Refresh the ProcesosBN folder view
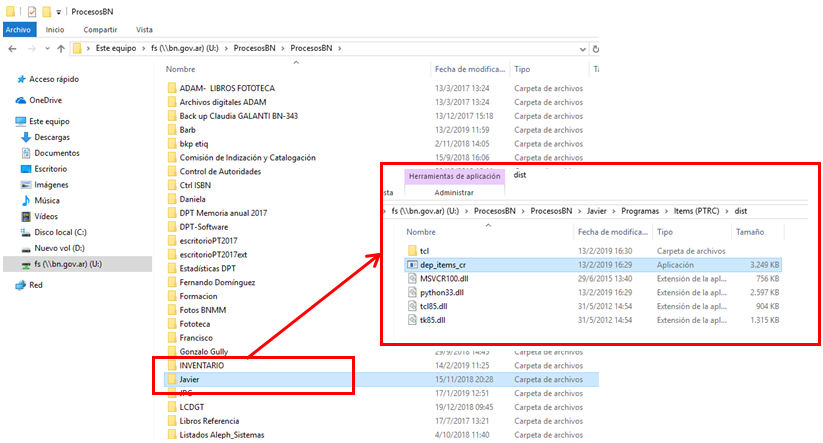 point(595,49)
